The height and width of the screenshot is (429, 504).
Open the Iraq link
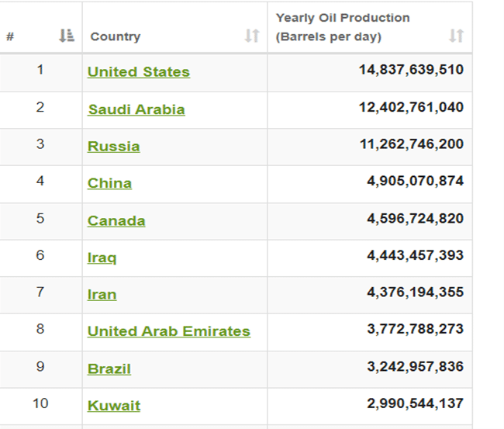[102, 258]
